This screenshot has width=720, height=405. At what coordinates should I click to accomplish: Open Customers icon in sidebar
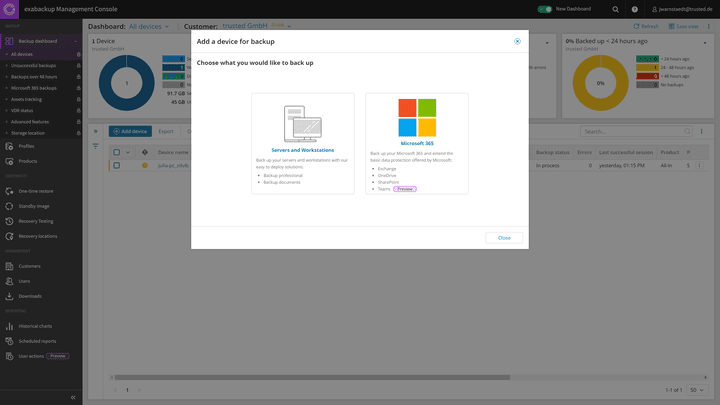[x=9, y=266]
